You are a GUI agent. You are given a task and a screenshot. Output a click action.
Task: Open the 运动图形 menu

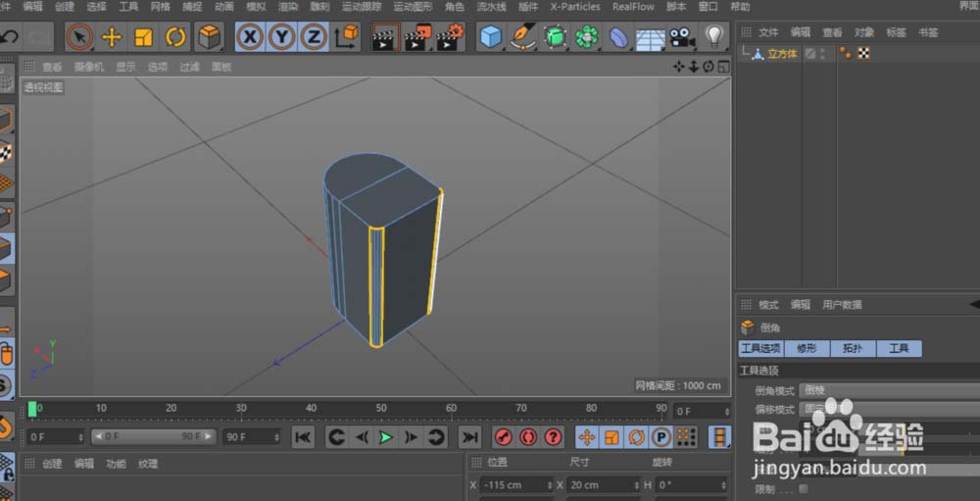tap(412, 6)
